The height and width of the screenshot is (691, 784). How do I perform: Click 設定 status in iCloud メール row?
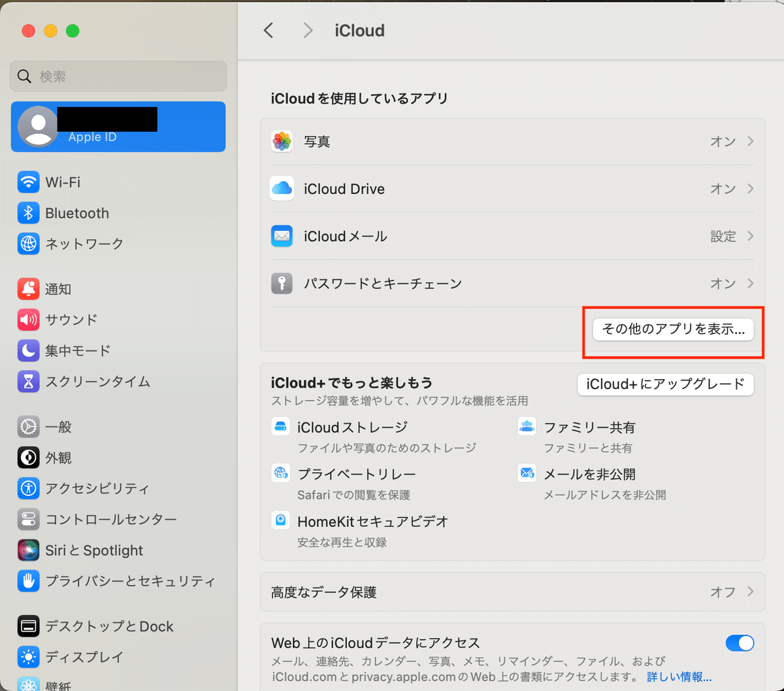(x=723, y=236)
